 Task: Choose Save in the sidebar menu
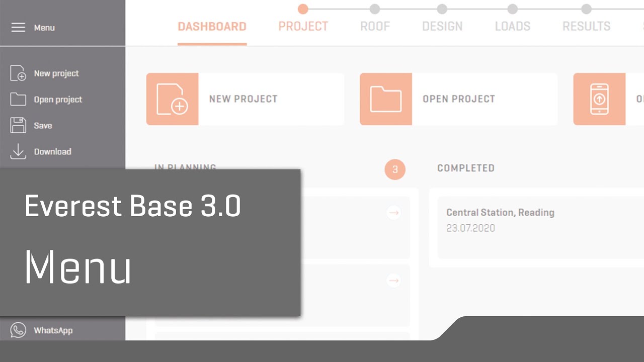pyautogui.click(x=43, y=126)
